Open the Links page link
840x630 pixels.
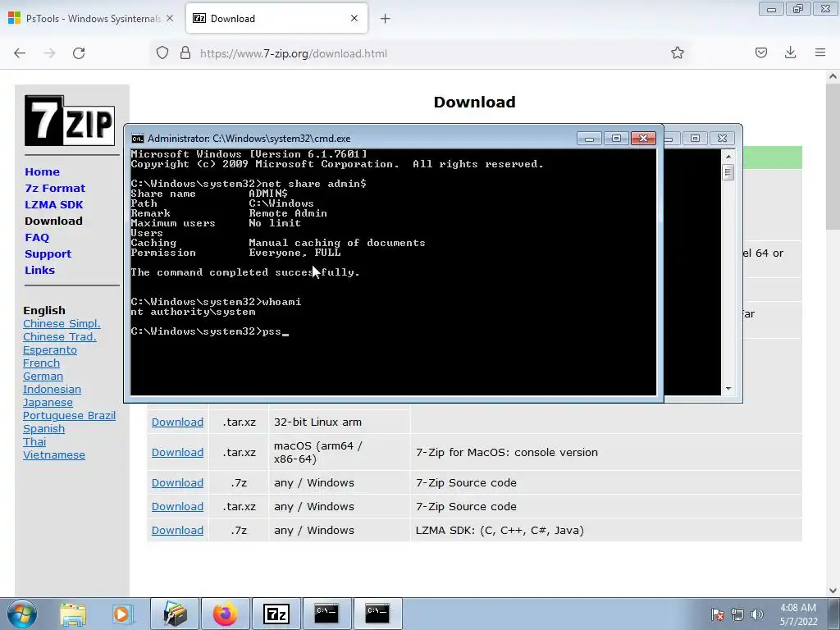(x=39, y=270)
